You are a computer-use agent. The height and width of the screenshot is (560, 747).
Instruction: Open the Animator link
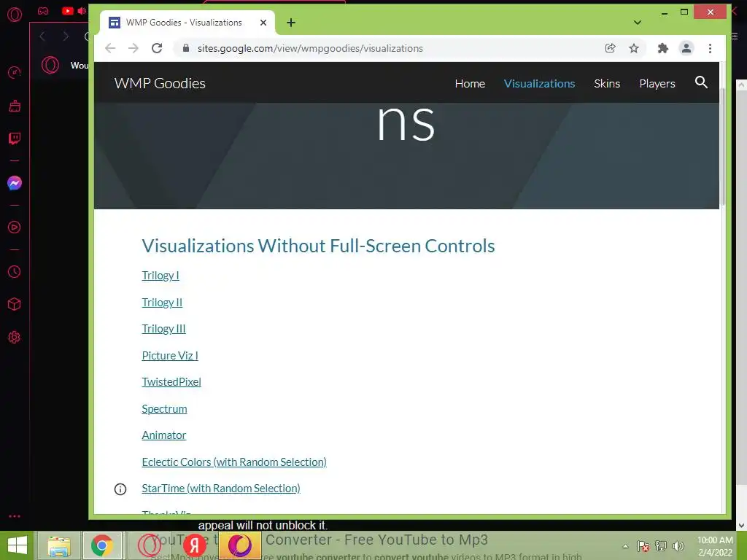(x=164, y=435)
